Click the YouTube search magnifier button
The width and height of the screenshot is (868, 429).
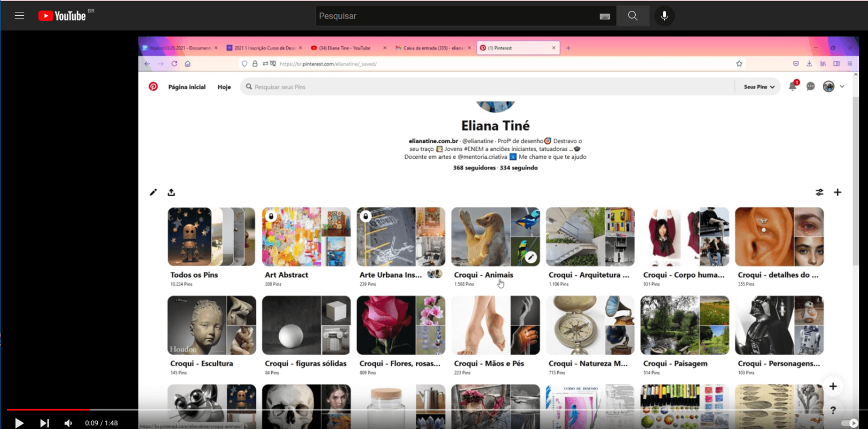[x=633, y=16]
